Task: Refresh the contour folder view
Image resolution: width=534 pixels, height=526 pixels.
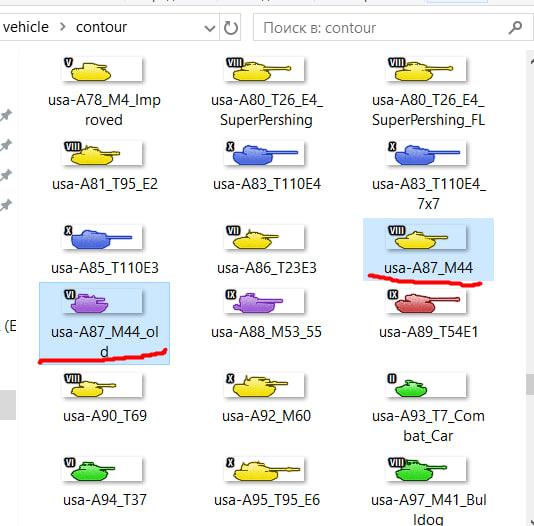Action: click(x=231, y=28)
